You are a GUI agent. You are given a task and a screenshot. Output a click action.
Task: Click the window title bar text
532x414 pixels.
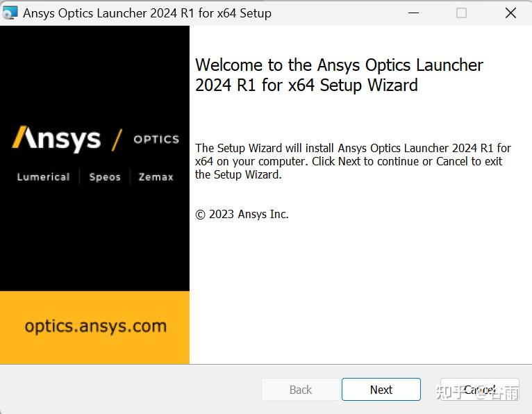coord(147,13)
